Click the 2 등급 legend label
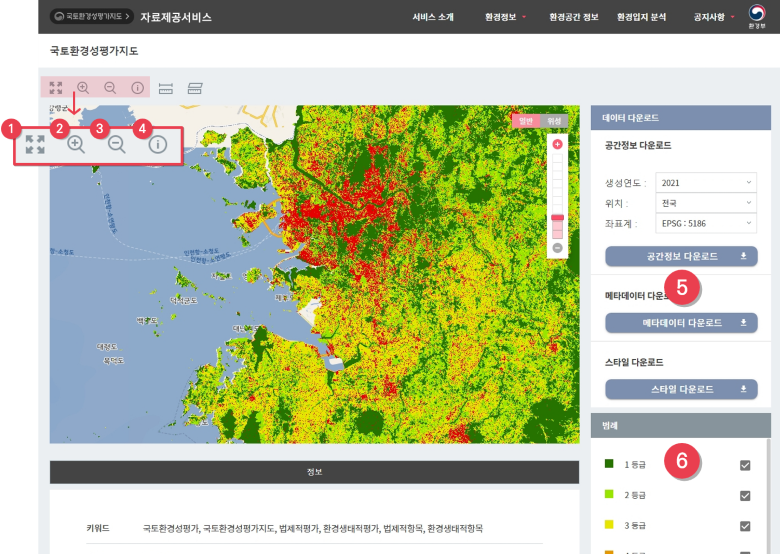 point(635,495)
